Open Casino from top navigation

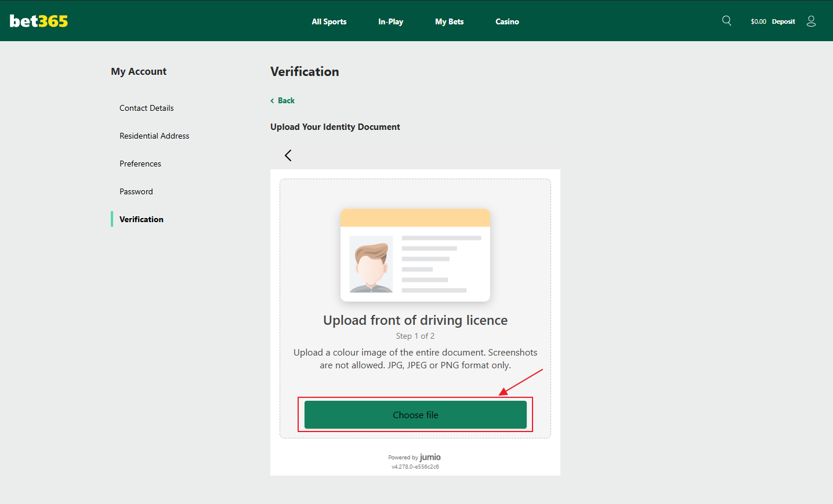[507, 21]
